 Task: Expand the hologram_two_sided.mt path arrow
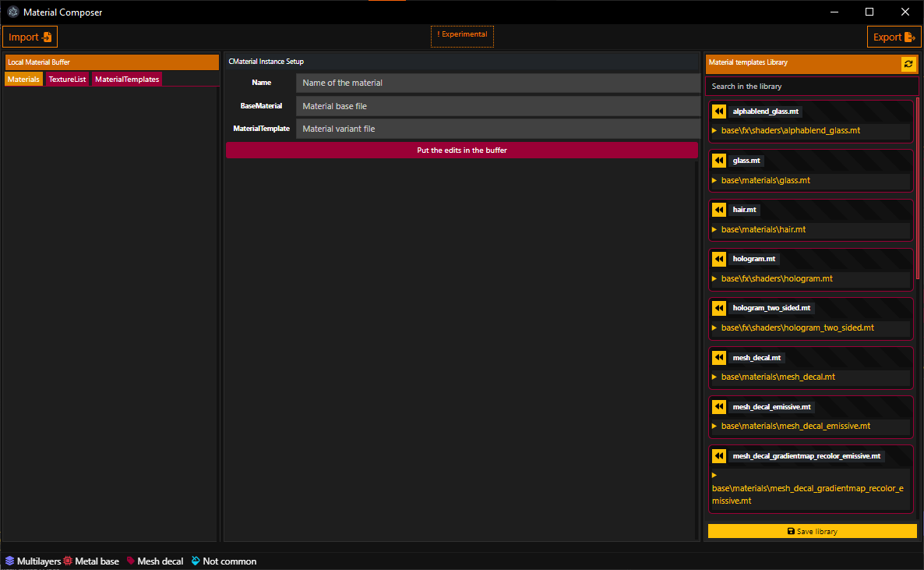[714, 327]
